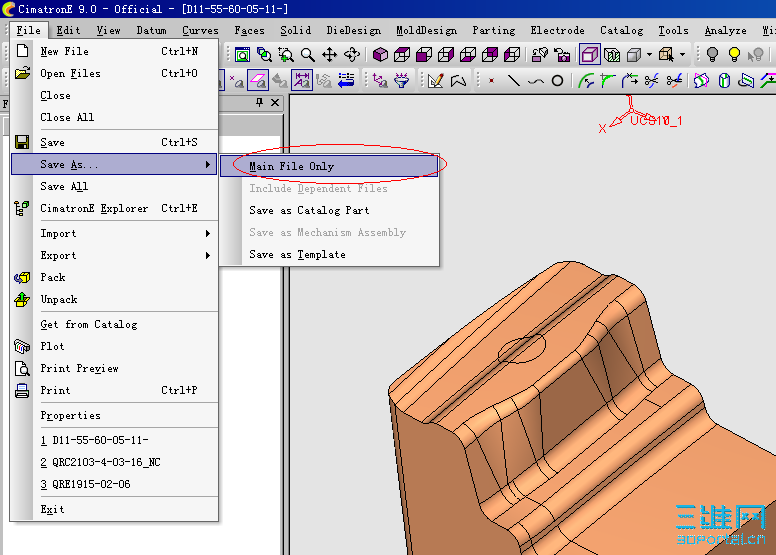Toggle the pink plane display icon

(x=258, y=80)
